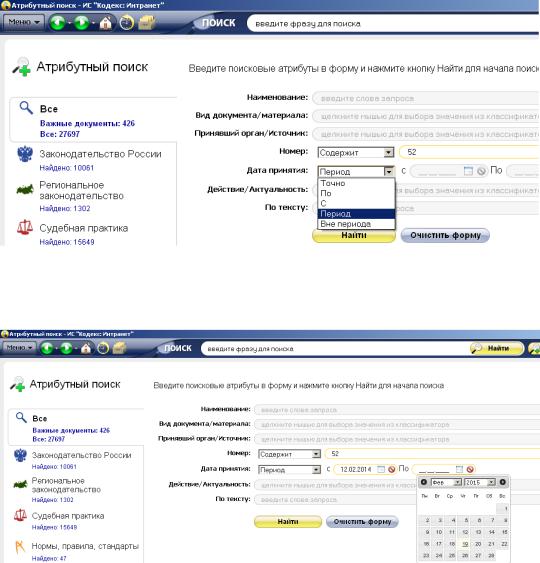Go back with green arrow, lower window

47,348
